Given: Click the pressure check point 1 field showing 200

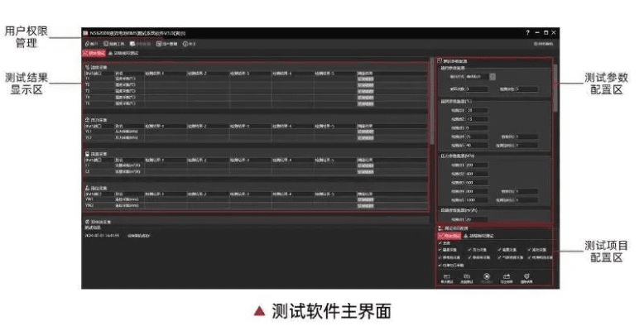Looking at the screenshot, I should click(x=477, y=165).
